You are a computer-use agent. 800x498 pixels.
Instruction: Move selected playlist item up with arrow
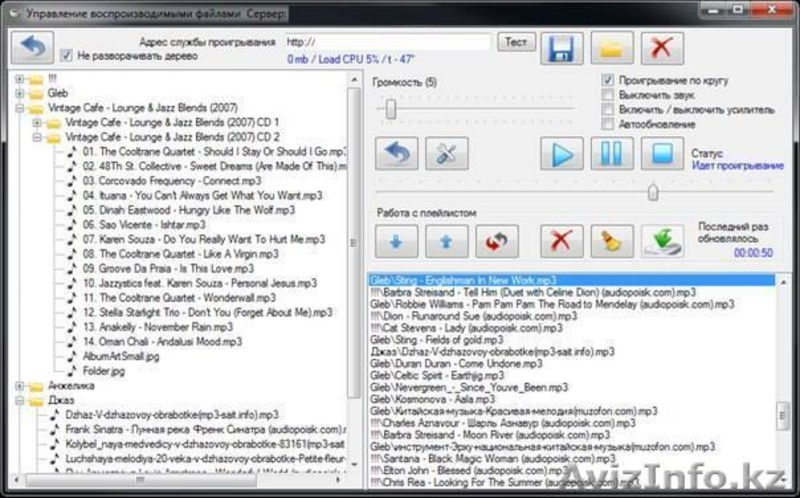tap(446, 241)
